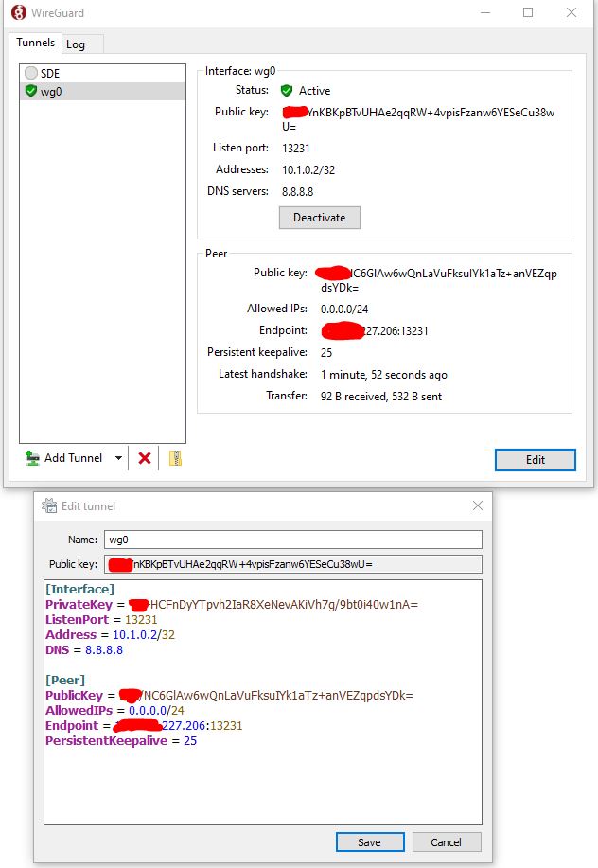Viewport: 598px width, 868px height.
Task: Maximize the WireGuard window
Action: 528,12
